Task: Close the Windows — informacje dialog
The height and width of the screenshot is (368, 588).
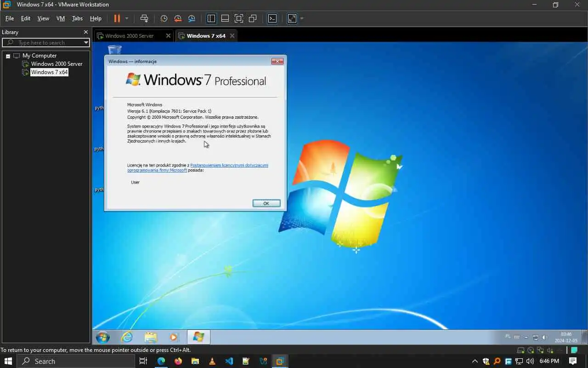Action: tap(277, 61)
